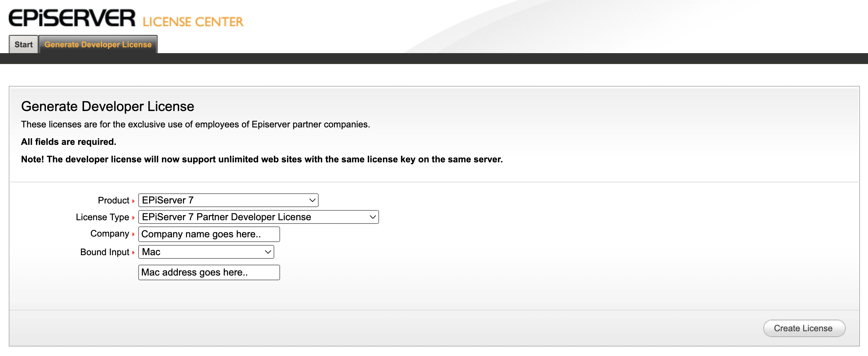Focus the Mac address input field
The width and height of the screenshot is (868, 356).
[x=209, y=272]
